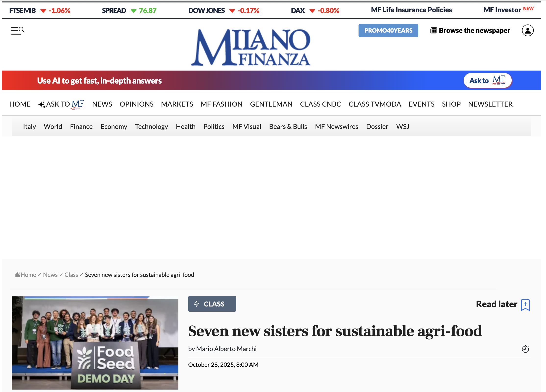Select the WSJ sub-navigation tab

(403, 126)
